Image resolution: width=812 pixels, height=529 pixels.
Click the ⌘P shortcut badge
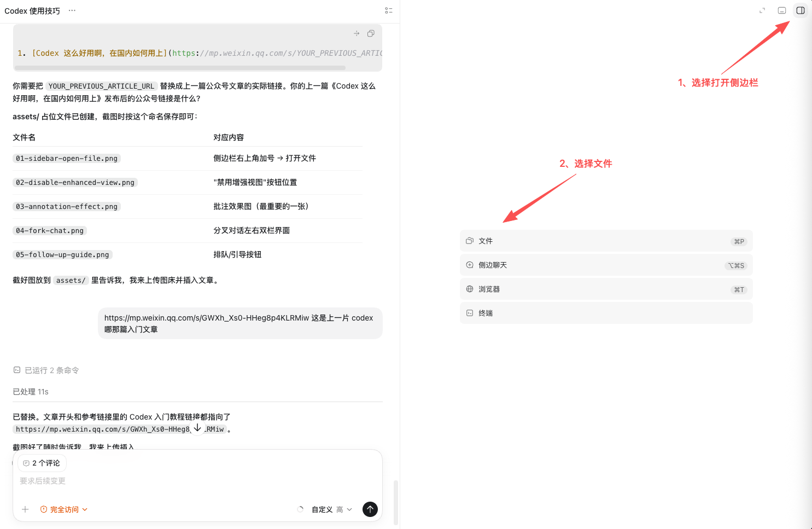[x=739, y=241]
